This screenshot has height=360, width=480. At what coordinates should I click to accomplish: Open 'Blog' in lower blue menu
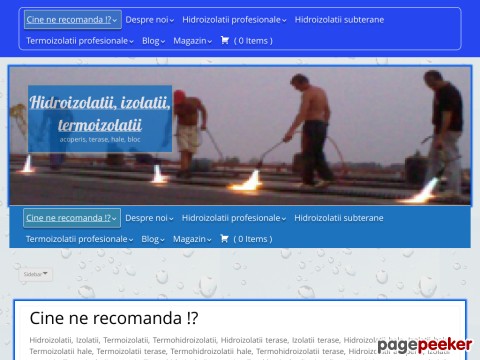tap(153, 239)
